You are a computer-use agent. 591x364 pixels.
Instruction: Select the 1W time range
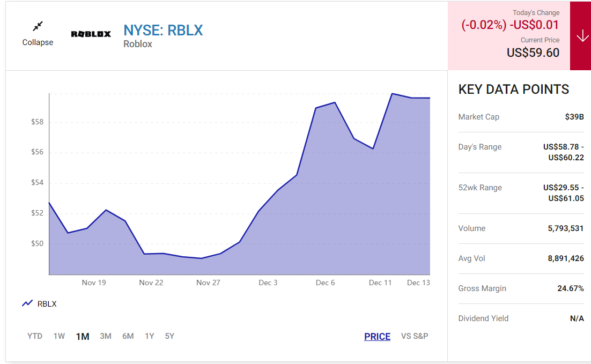(59, 336)
